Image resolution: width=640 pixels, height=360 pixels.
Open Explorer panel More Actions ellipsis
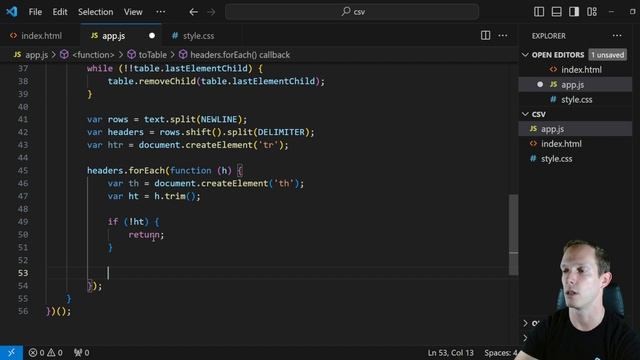617,36
